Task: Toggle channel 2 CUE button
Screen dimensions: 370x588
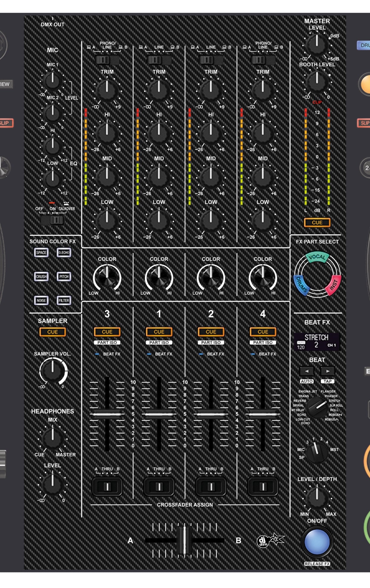Action: click(211, 332)
